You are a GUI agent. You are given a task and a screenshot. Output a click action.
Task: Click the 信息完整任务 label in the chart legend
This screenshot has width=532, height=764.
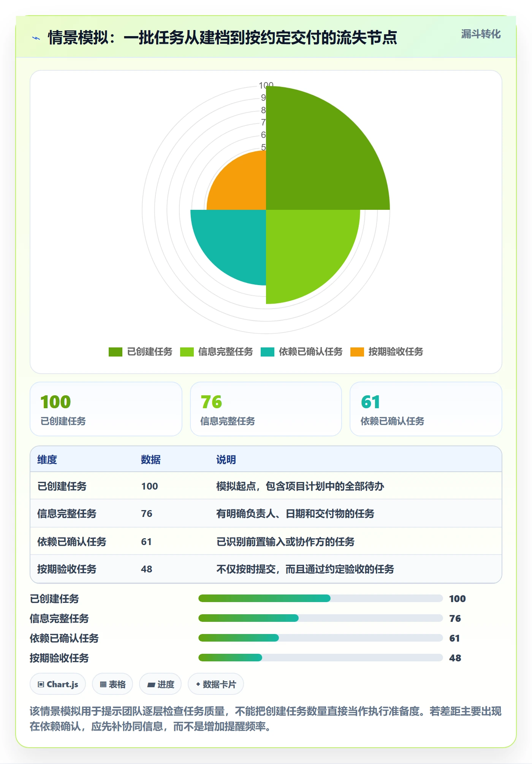point(225,352)
